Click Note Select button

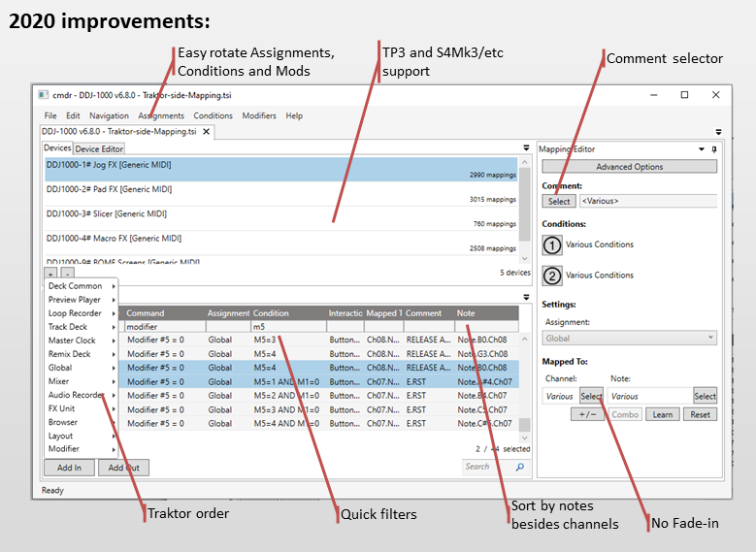(705, 396)
